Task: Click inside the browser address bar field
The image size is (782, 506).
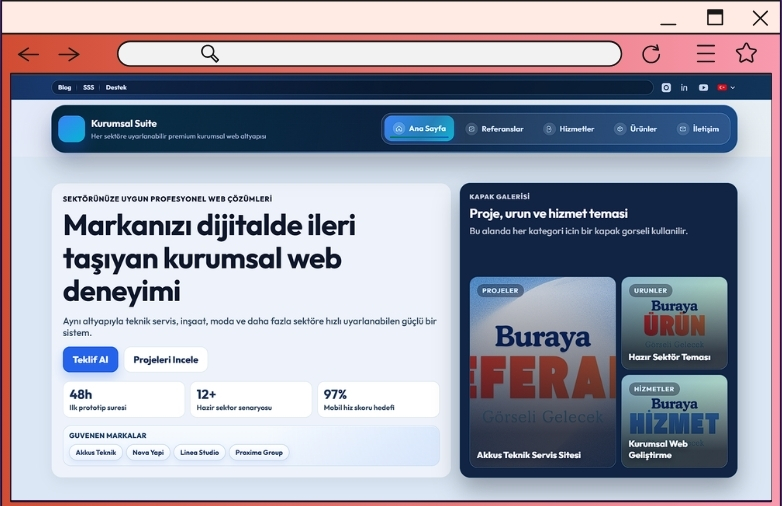Action: coord(370,54)
